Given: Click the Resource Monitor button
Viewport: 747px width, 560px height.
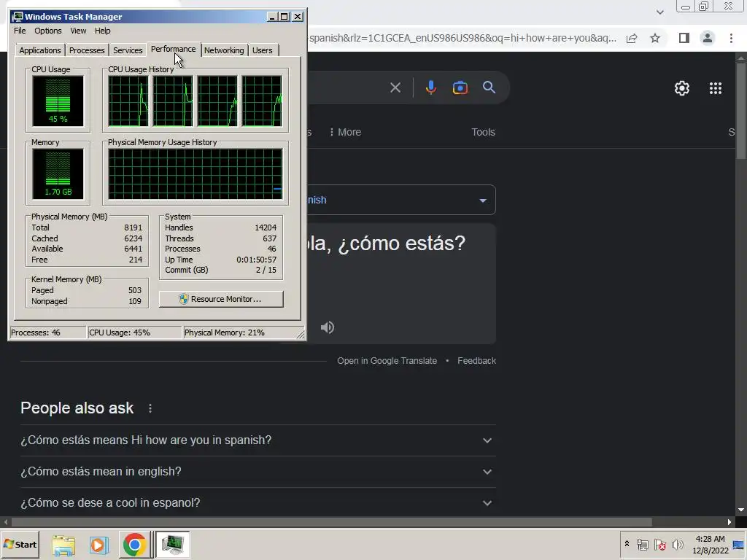Looking at the screenshot, I should 221,299.
